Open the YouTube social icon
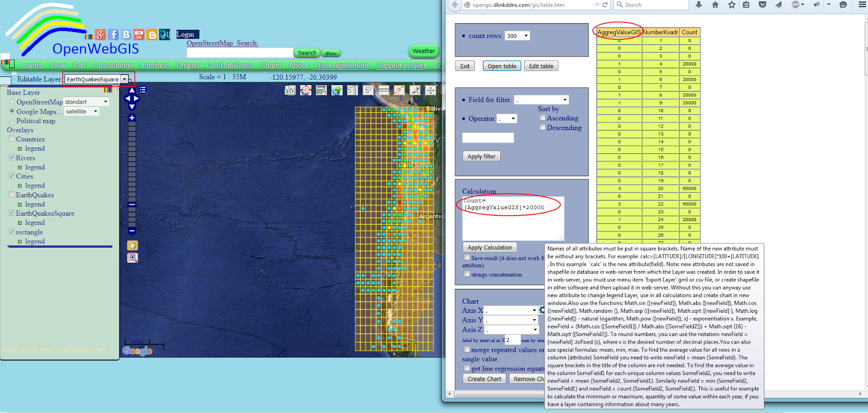This screenshot has height=413, width=868. pyautogui.click(x=139, y=35)
